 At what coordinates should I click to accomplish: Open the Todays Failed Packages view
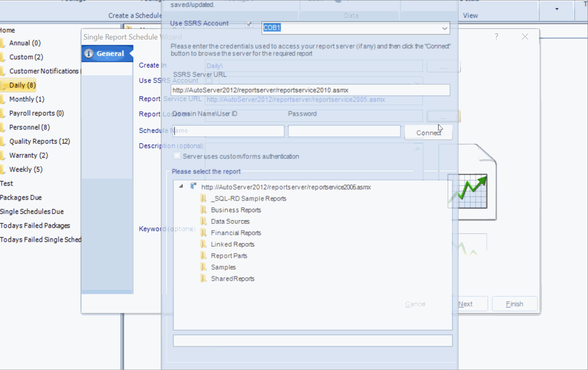click(35, 226)
